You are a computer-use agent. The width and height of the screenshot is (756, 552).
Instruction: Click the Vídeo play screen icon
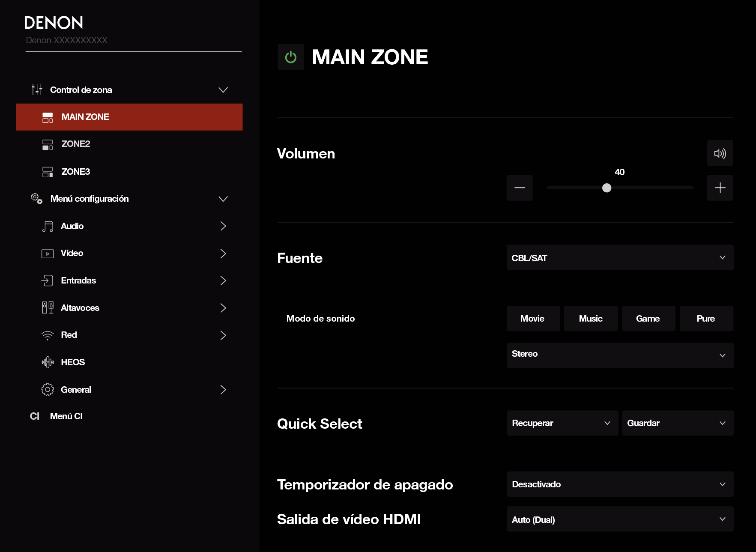48,254
